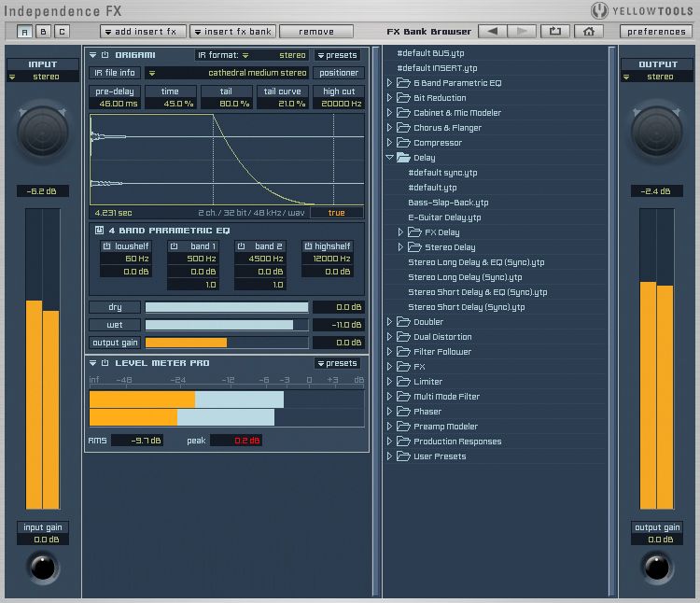The height and width of the screenshot is (603, 700).
Task: Select slot C
Action: pos(62,31)
